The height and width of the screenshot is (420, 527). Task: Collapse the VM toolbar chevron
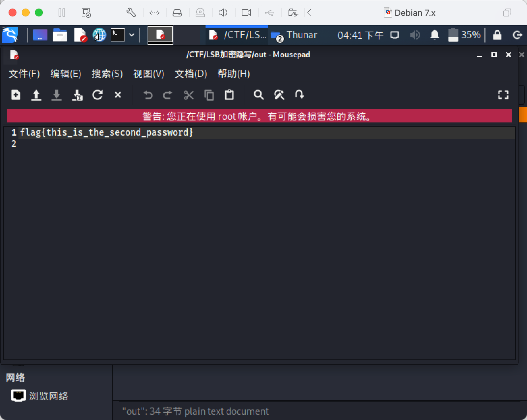pos(309,13)
